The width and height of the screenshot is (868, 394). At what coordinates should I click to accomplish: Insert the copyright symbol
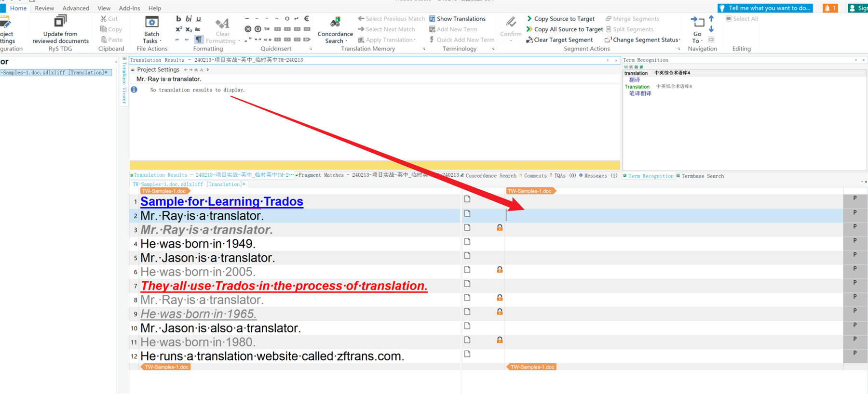pyautogui.click(x=248, y=29)
